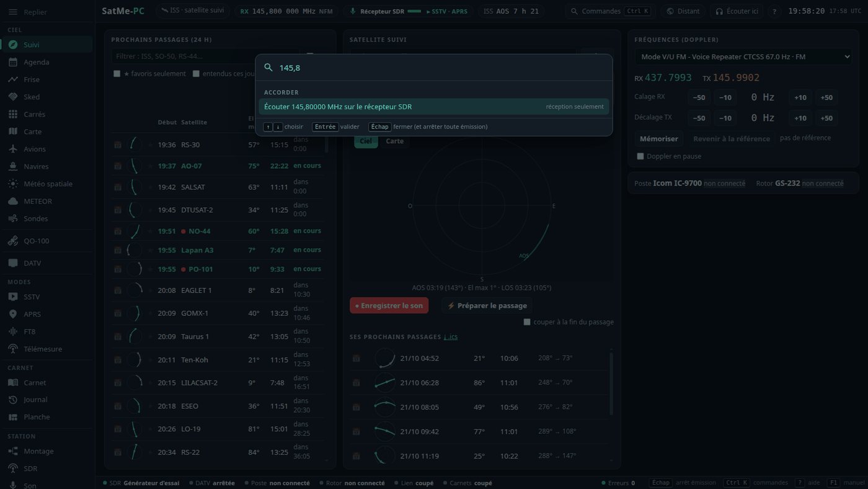Click the Distant button in the top bar
This screenshot has width=868, height=489.
pyautogui.click(x=683, y=11)
